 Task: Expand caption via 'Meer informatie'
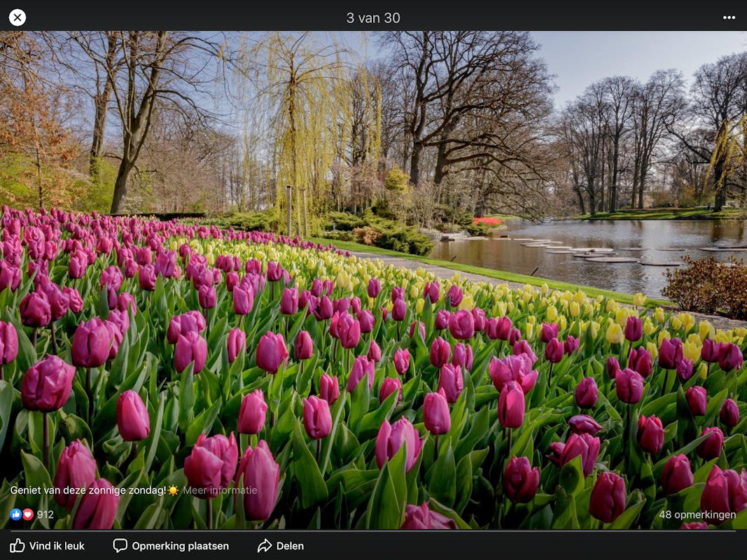pyautogui.click(x=220, y=490)
